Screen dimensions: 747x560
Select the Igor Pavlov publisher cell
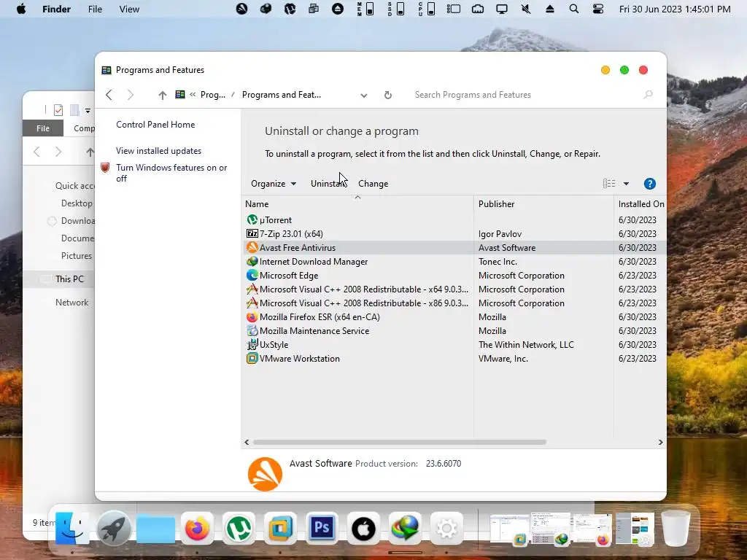[500, 234]
